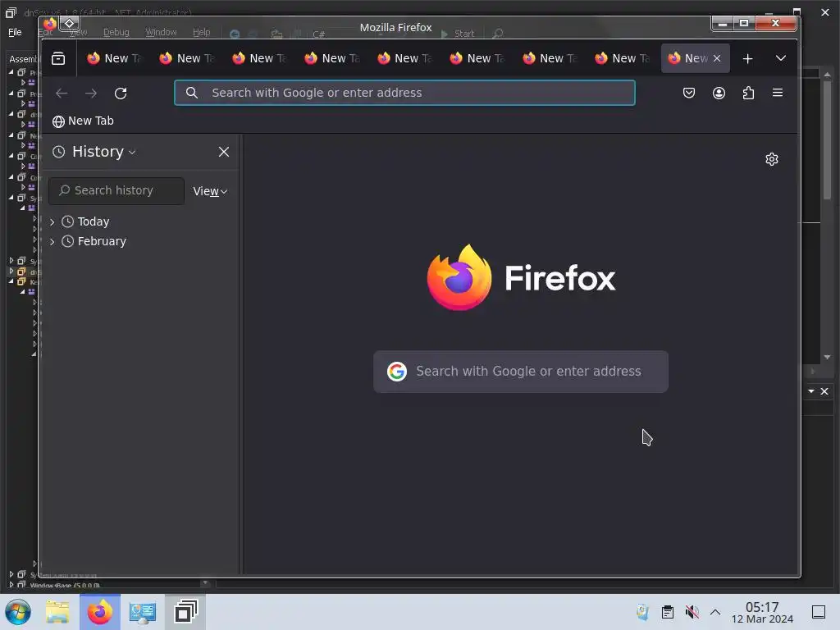Close the dnSpy bottom panel

click(x=824, y=391)
